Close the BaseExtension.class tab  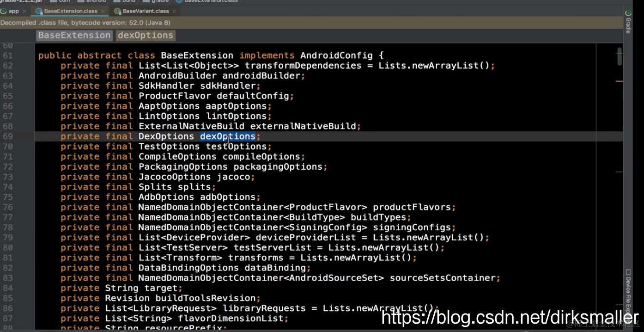tap(103, 11)
